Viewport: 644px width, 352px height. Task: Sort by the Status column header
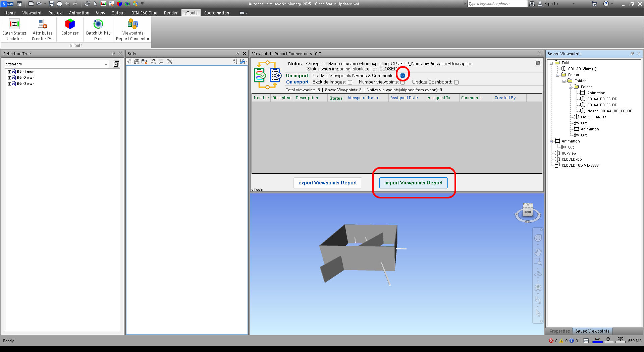[x=336, y=98]
